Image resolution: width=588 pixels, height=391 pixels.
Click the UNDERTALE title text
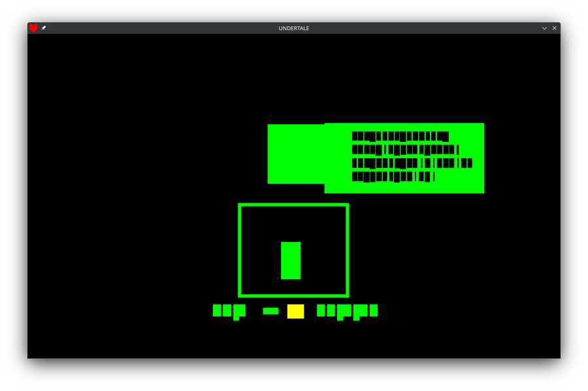pyautogui.click(x=293, y=28)
